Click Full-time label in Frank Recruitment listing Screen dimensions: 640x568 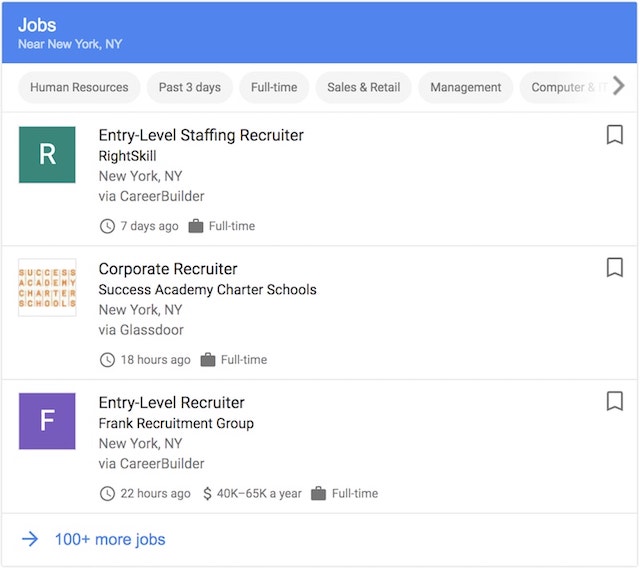click(355, 493)
